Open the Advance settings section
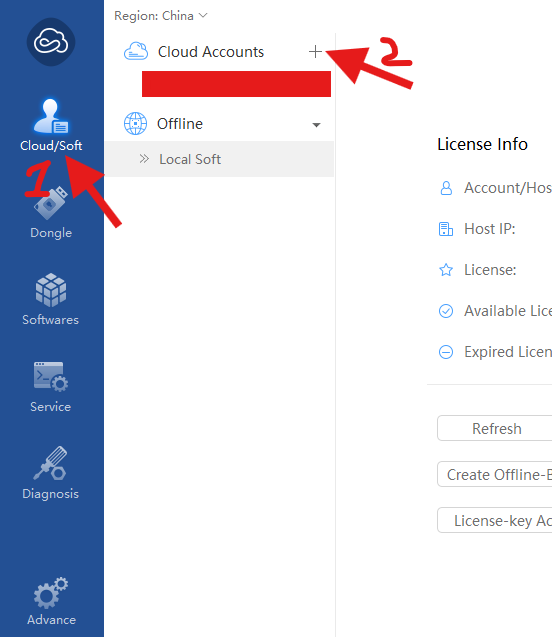The image size is (552, 637). click(x=51, y=601)
